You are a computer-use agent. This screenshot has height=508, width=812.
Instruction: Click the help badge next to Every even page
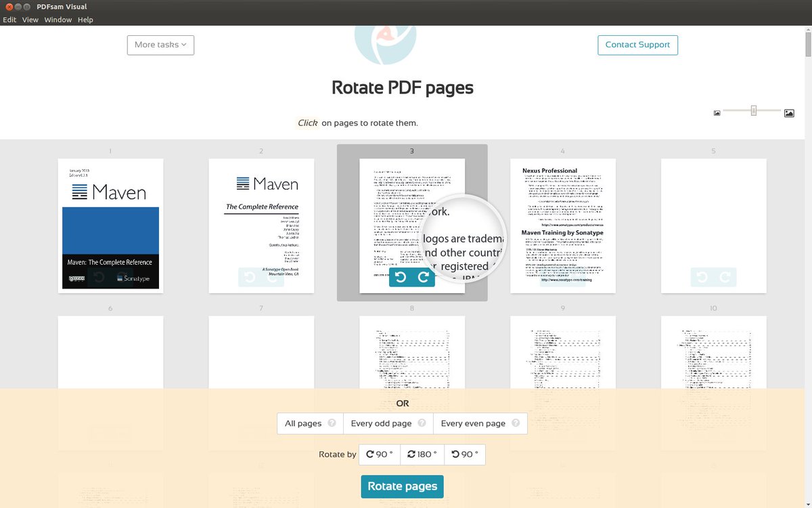515,423
